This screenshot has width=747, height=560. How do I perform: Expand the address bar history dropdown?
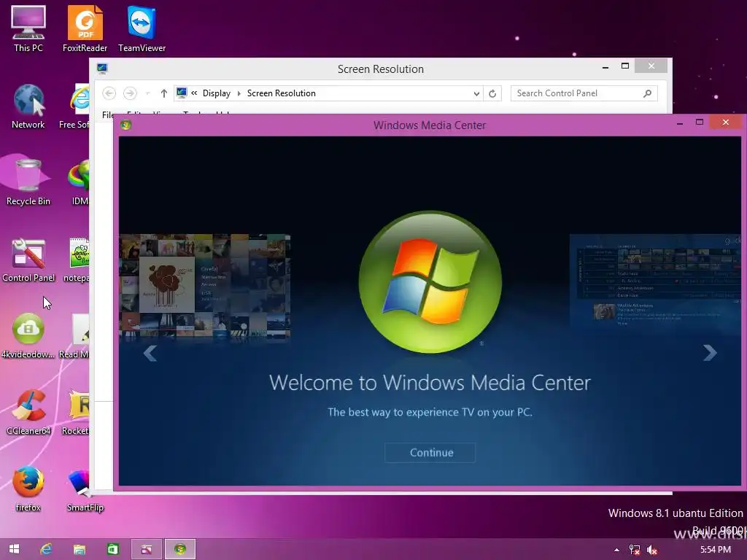click(x=476, y=93)
